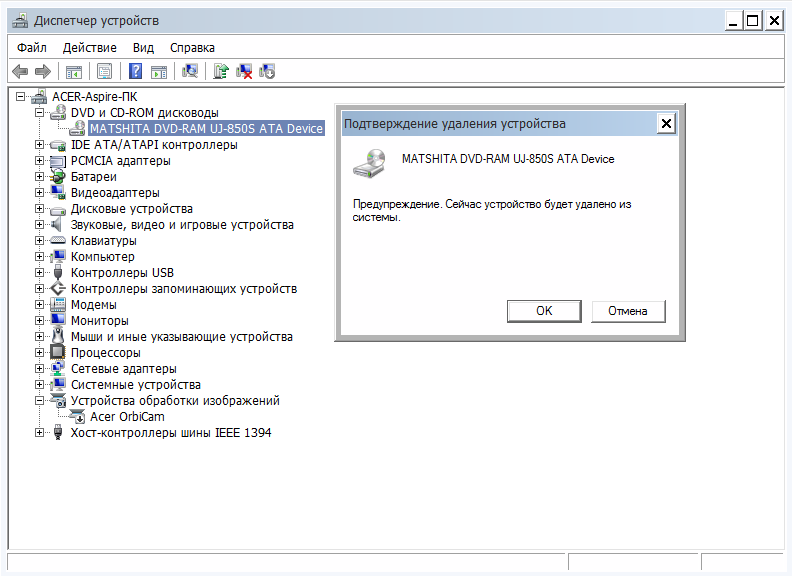Click the Модемы modem icon
This screenshot has width=792, height=576.
click(58, 304)
